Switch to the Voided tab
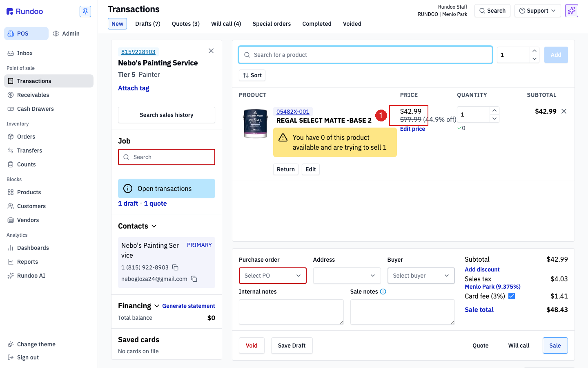 coord(352,24)
